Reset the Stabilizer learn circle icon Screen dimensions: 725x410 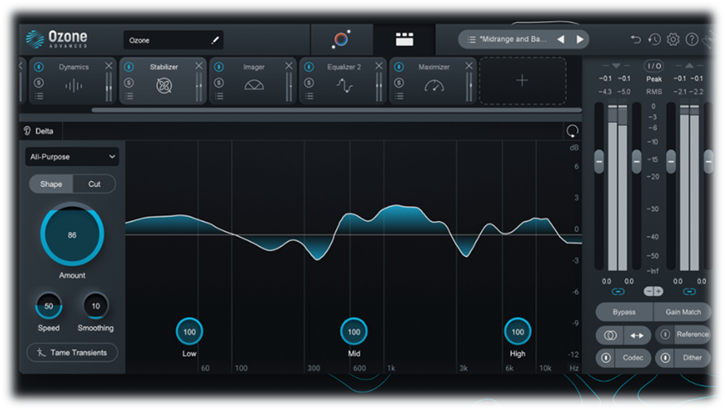pos(572,131)
